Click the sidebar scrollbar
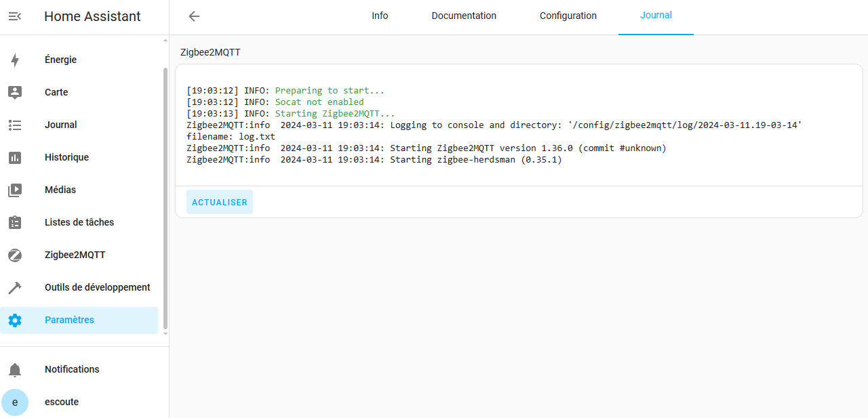The image size is (868, 418). pos(165,198)
